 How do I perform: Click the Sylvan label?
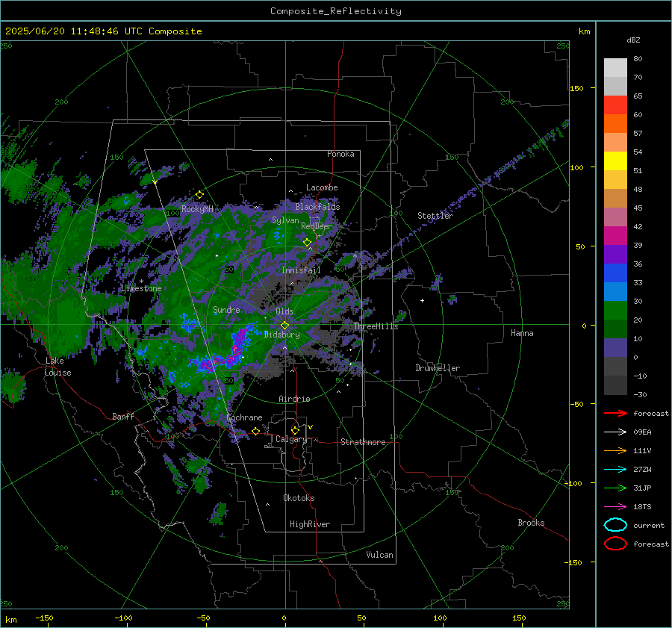(285, 220)
